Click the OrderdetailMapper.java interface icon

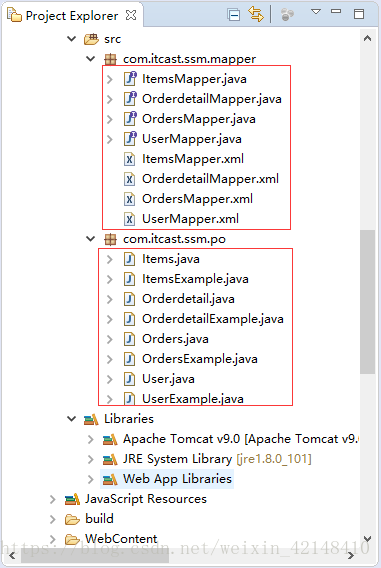130,99
